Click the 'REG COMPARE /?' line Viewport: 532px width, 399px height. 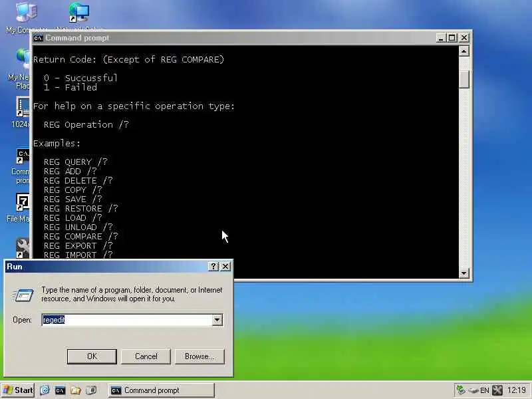(80, 236)
